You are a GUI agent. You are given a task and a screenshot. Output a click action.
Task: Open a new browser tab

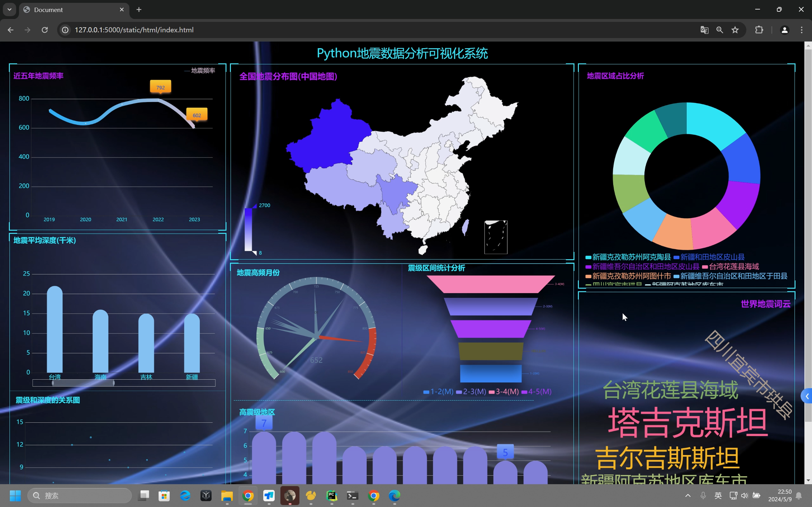pyautogui.click(x=139, y=10)
